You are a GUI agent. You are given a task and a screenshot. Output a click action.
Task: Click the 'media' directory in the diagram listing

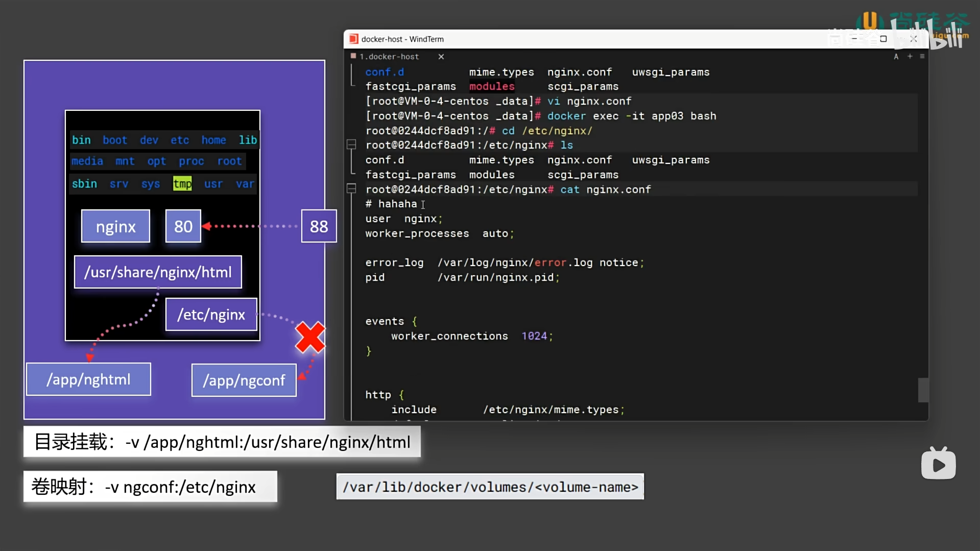(87, 161)
